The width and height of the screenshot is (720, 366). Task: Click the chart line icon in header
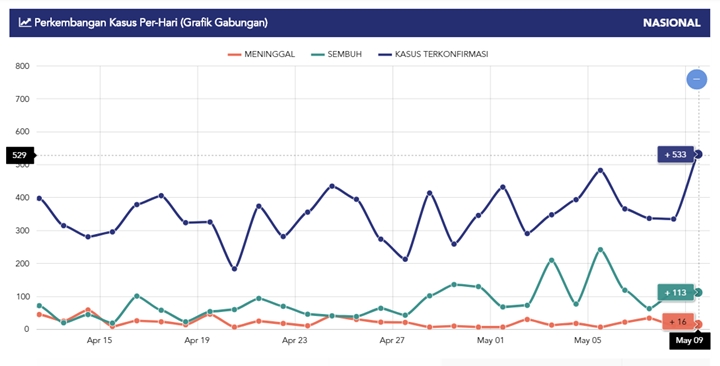[x=25, y=22]
